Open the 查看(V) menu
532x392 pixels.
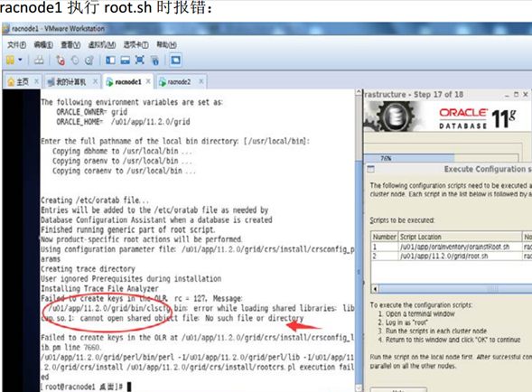(x=70, y=44)
